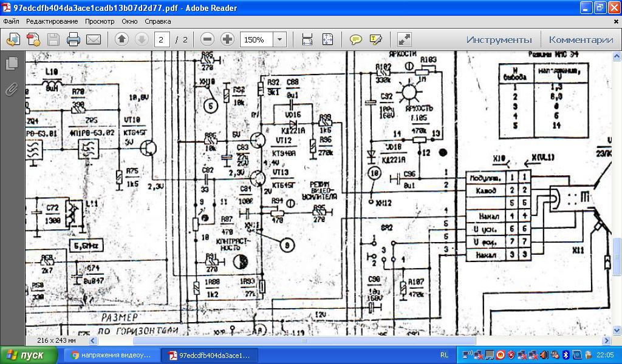This screenshot has height=364, width=622.
Task: Click the Bluetooth icon in system tray
Action: coord(565,355)
